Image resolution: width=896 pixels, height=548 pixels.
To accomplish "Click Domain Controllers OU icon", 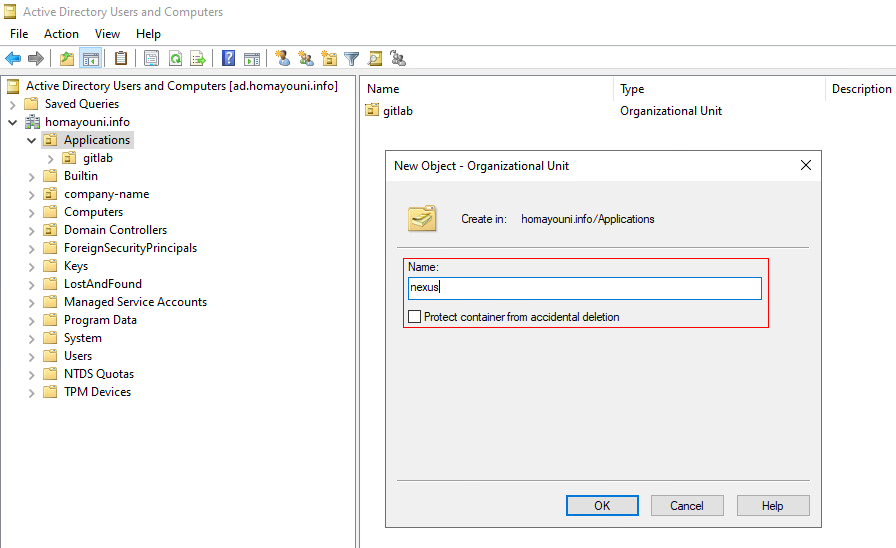I will pos(50,230).
